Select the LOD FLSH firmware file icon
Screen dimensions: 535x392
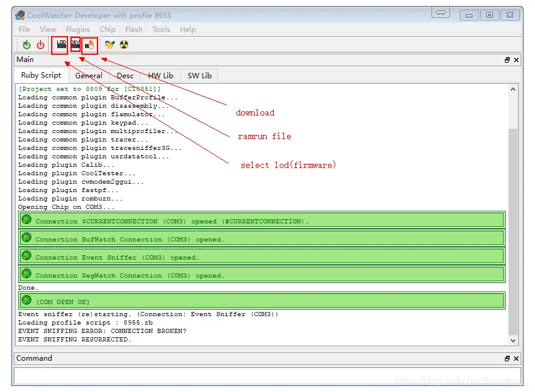point(61,45)
